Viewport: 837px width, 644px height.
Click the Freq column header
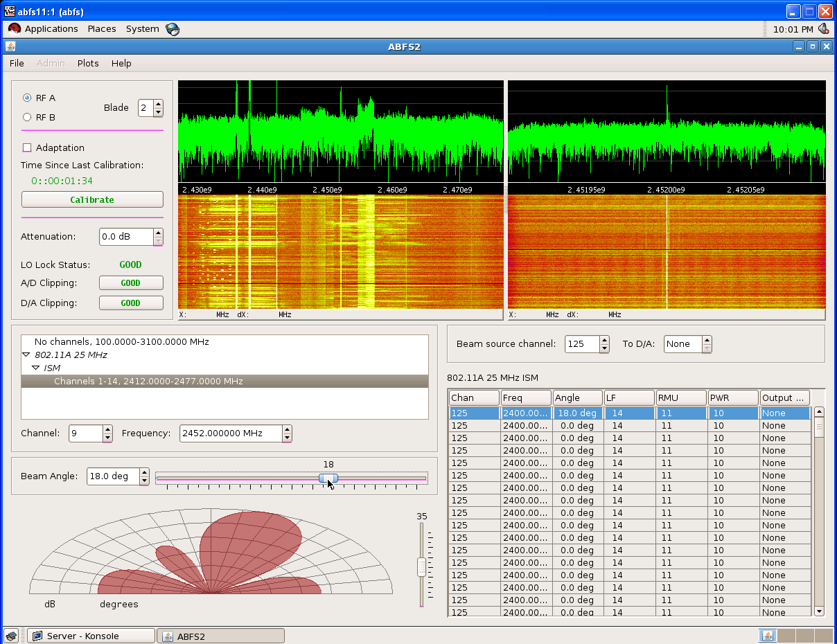(x=526, y=397)
